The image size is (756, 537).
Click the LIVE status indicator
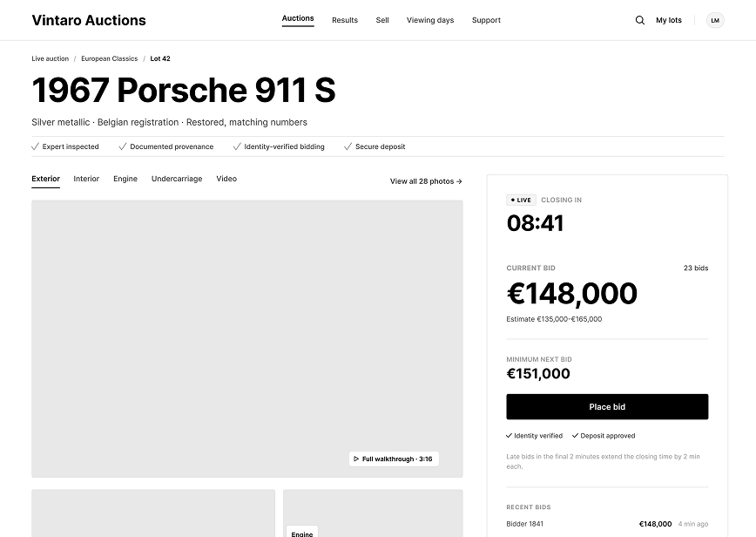521,200
